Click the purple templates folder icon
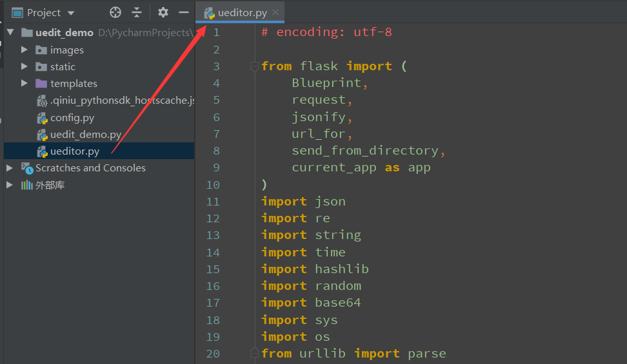 pos(41,84)
